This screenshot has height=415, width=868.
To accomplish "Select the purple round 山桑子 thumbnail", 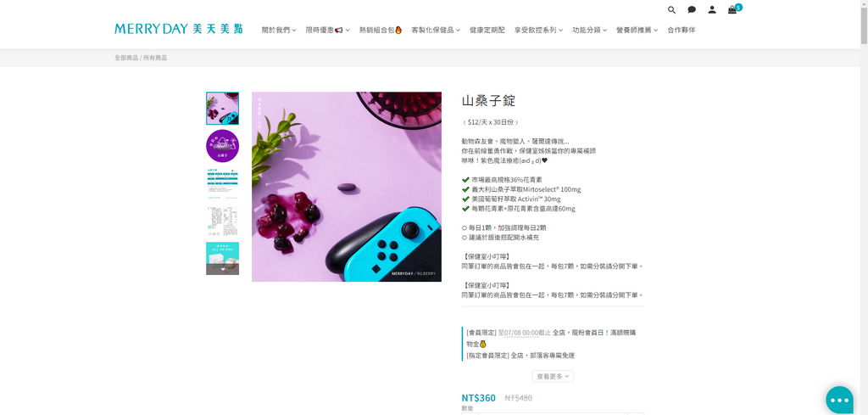I will (222, 146).
